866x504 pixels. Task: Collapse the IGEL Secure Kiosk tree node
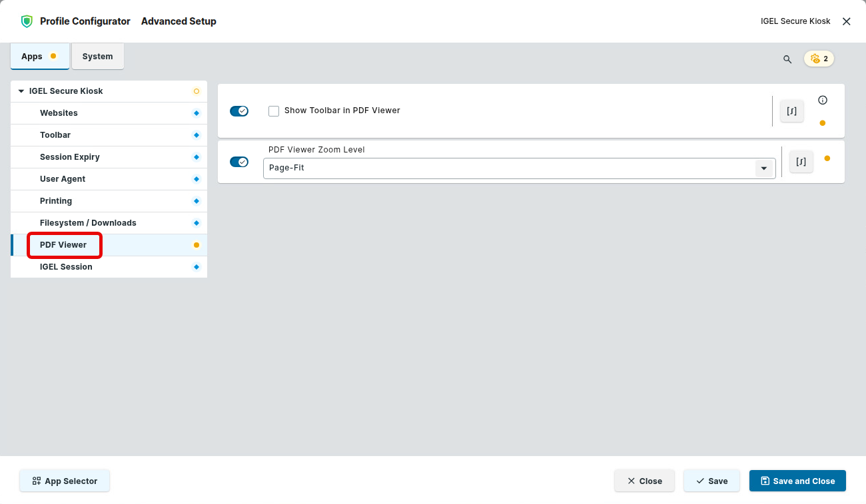point(21,91)
